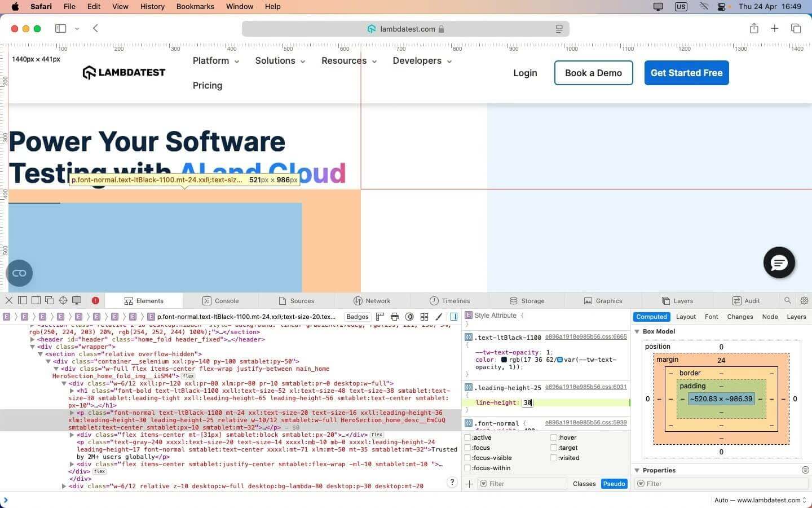Image resolution: width=812 pixels, height=508 pixels.
Task: Open the e896a1918e985b56.css:6665 source link
Action: click(x=586, y=337)
